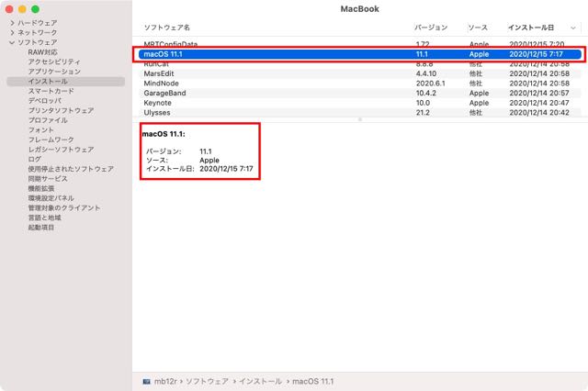Click the pane splitter handle below table

coord(360,120)
